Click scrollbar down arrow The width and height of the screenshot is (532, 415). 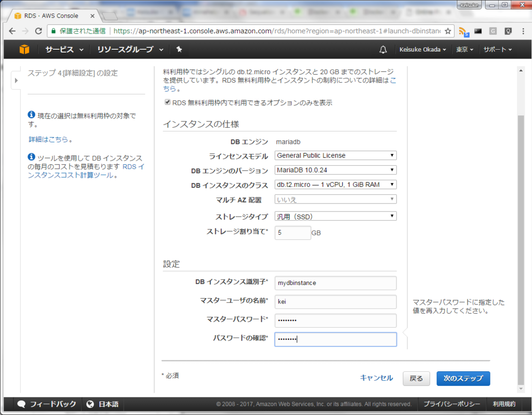pyautogui.click(x=521, y=389)
